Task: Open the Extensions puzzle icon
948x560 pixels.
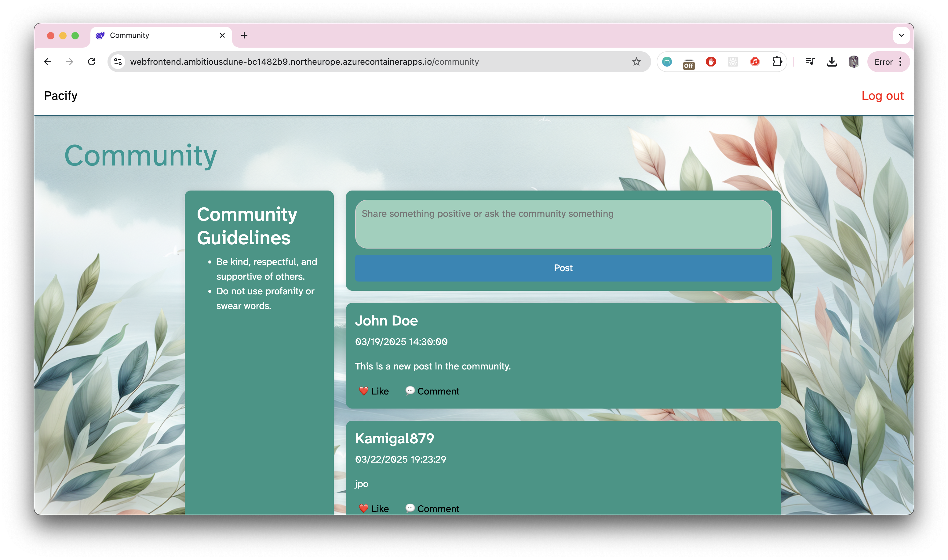Action: click(777, 61)
